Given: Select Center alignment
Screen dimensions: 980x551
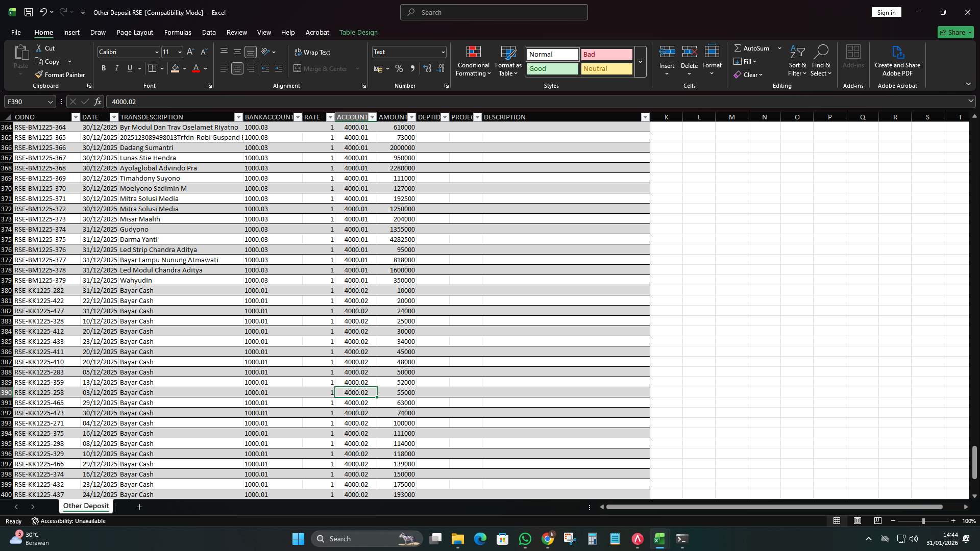Looking at the screenshot, I should click(x=237, y=68).
